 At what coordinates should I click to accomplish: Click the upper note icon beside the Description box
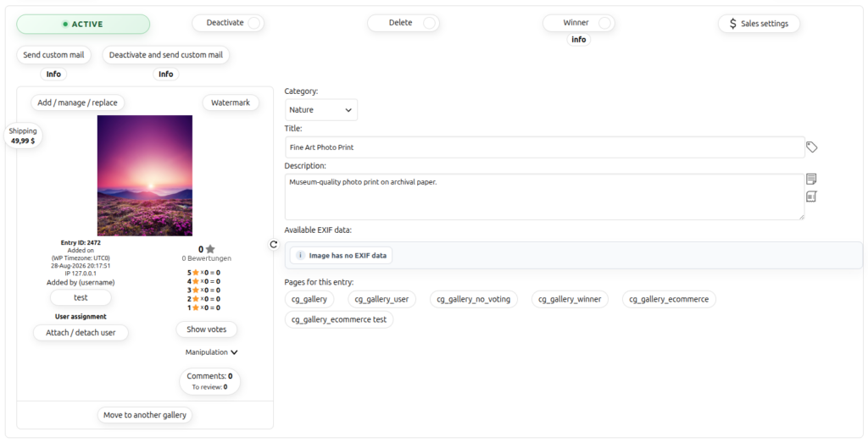pos(811,179)
